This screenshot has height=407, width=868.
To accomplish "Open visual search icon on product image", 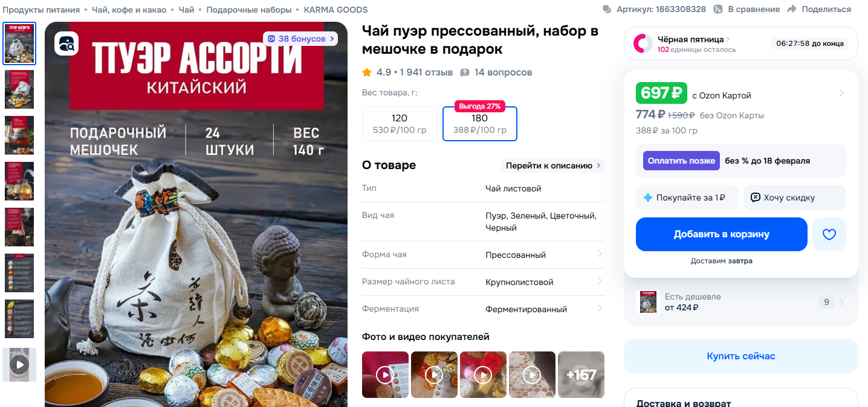I will tap(66, 43).
